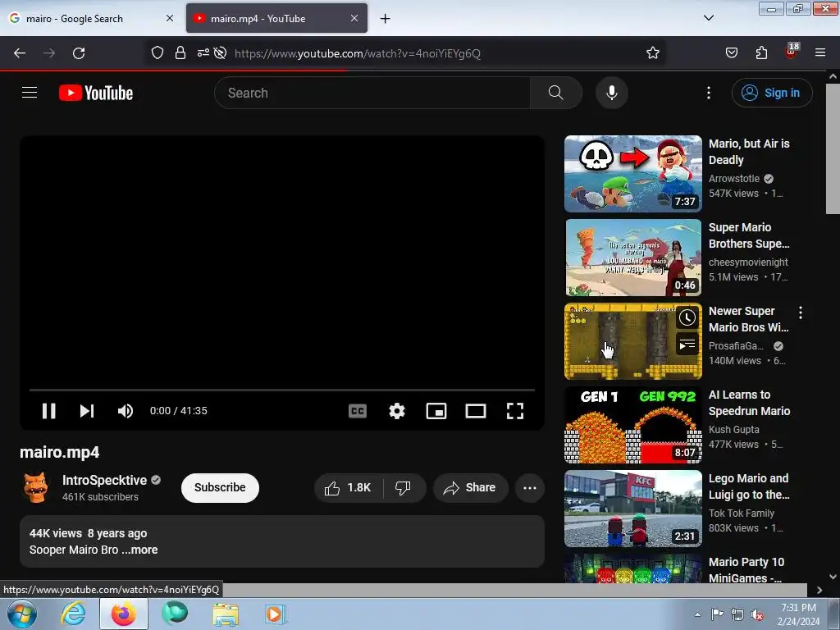Open Windows Explorer folder on taskbar
The width and height of the screenshot is (840, 630).
click(x=226, y=614)
